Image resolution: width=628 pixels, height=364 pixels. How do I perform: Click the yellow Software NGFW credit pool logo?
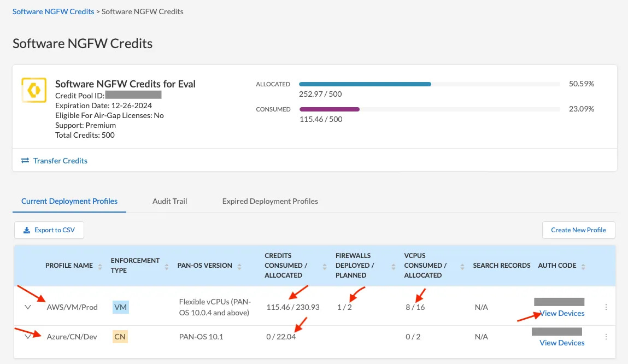[x=34, y=90]
